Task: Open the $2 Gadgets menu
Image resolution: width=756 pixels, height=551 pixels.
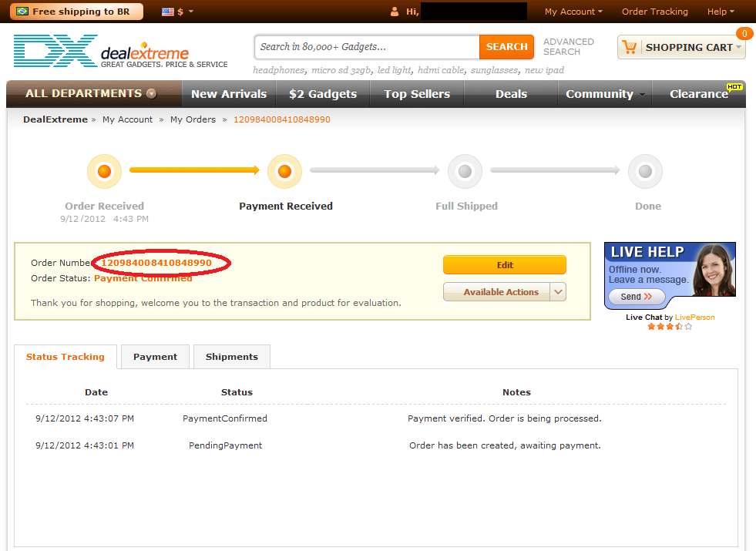Action: (x=323, y=94)
